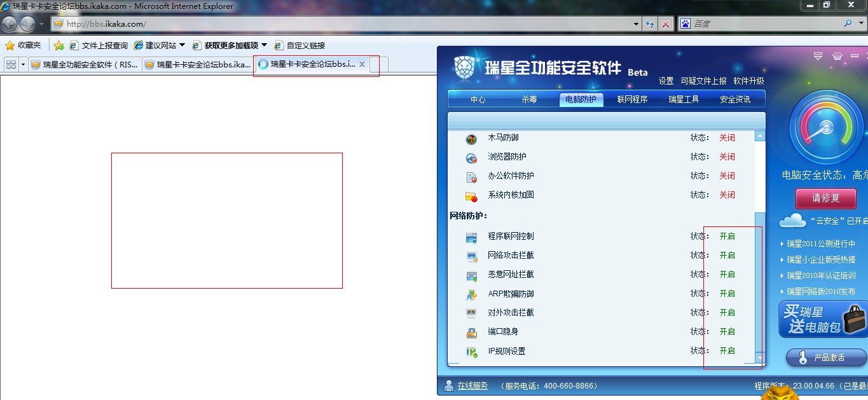
Task: Click the IP规则设置 icon
Action: [471, 352]
